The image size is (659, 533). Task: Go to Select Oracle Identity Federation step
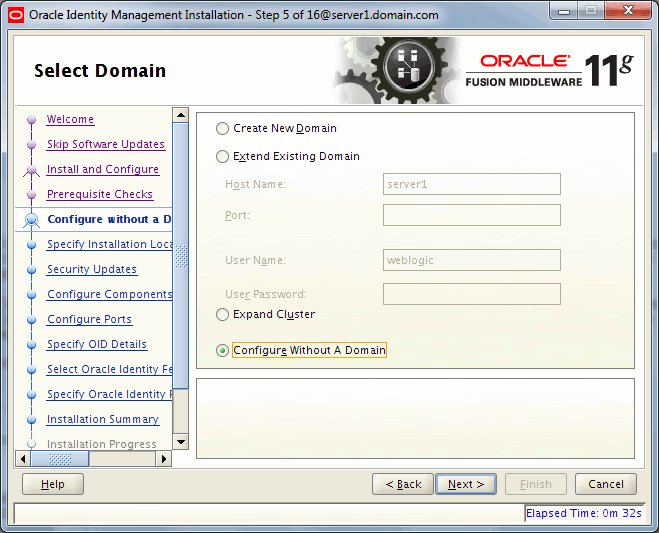[109, 369]
